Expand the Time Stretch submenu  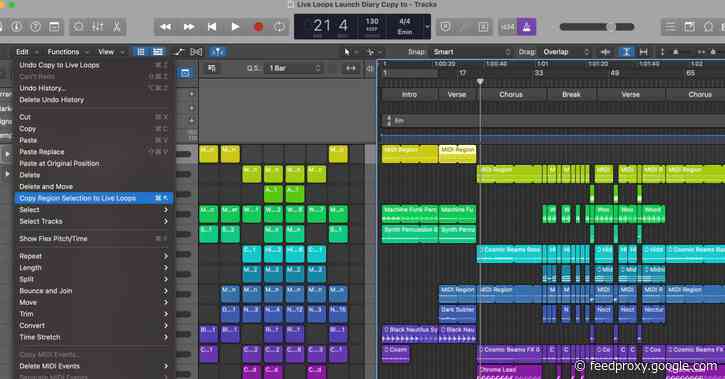point(94,337)
